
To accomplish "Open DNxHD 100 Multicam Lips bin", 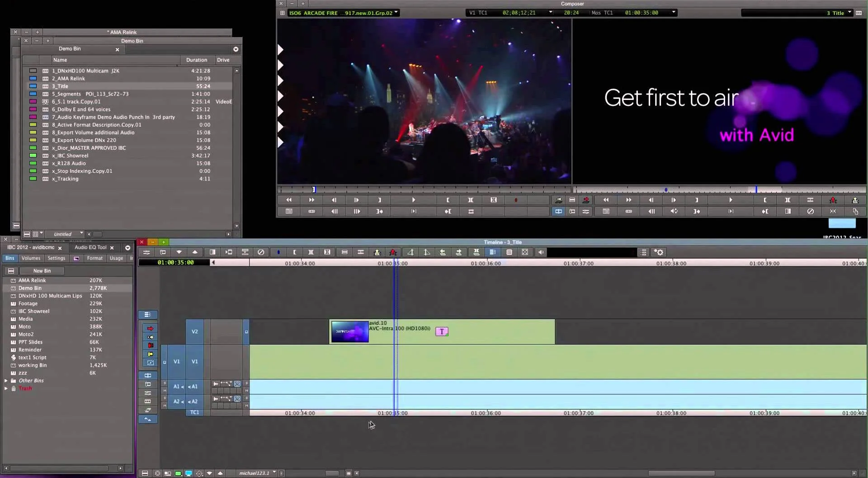I will 50,296.
